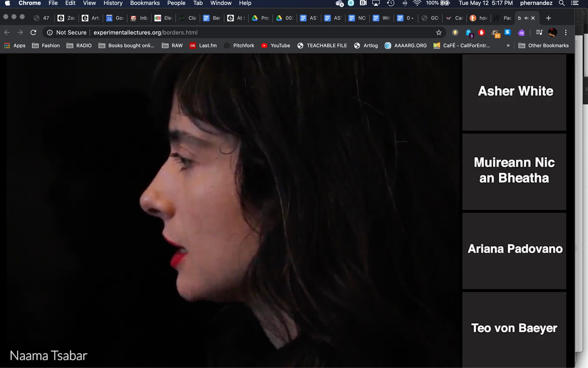
Task: Go back to previous page
Action: [7, 32]
